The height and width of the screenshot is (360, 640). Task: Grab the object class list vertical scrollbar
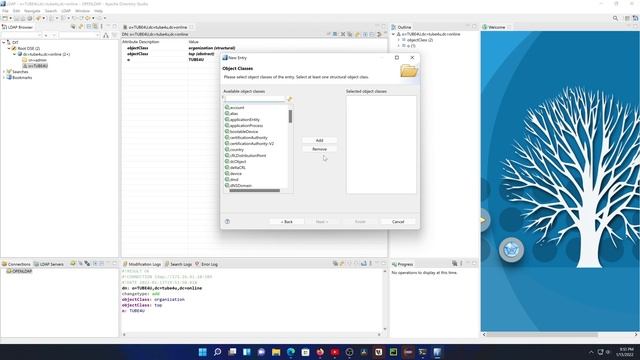pos(290,116)
